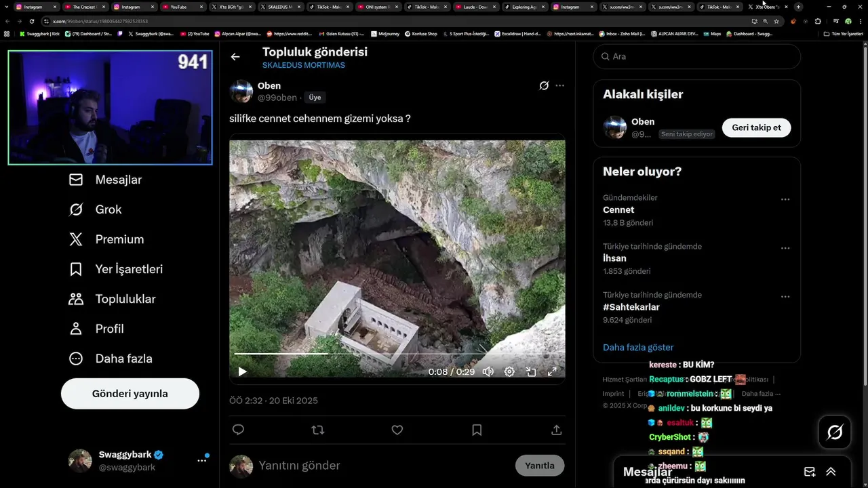This screenshot has height=488, width=868.
Task: Click the Grok icon on Oben's post
Action: [543, 85]
